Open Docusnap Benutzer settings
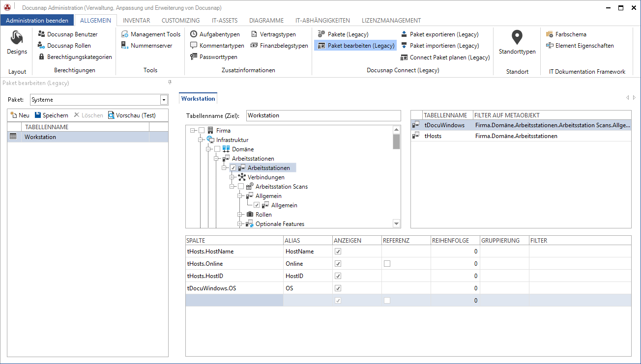The image size is (641, 364). click(67, 34)
